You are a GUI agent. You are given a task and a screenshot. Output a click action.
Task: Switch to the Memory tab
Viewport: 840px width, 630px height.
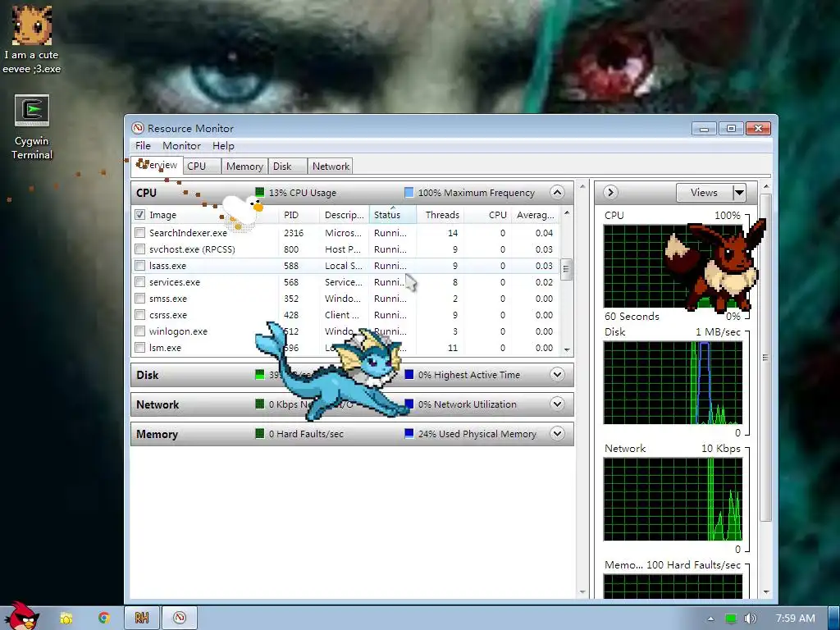point(244,166)
